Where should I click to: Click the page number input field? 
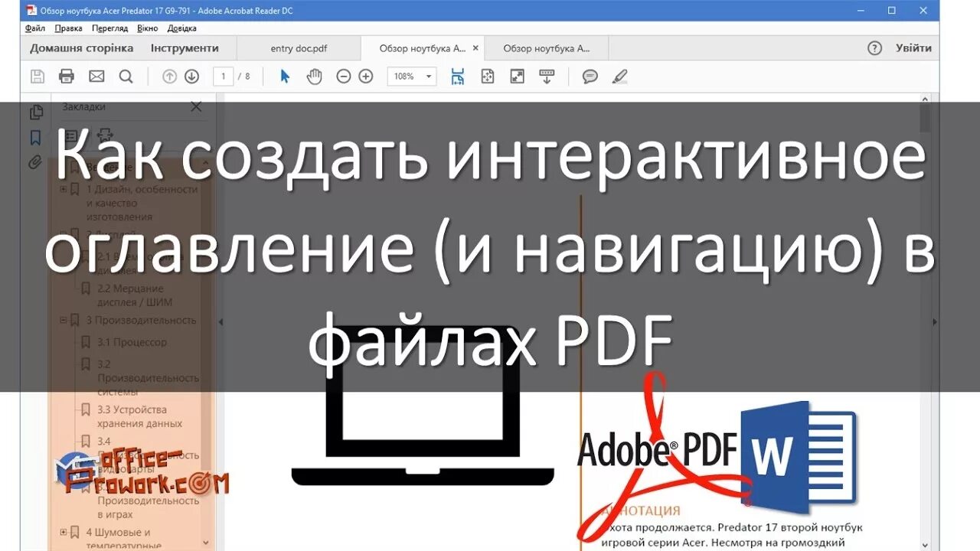point(222,76)
